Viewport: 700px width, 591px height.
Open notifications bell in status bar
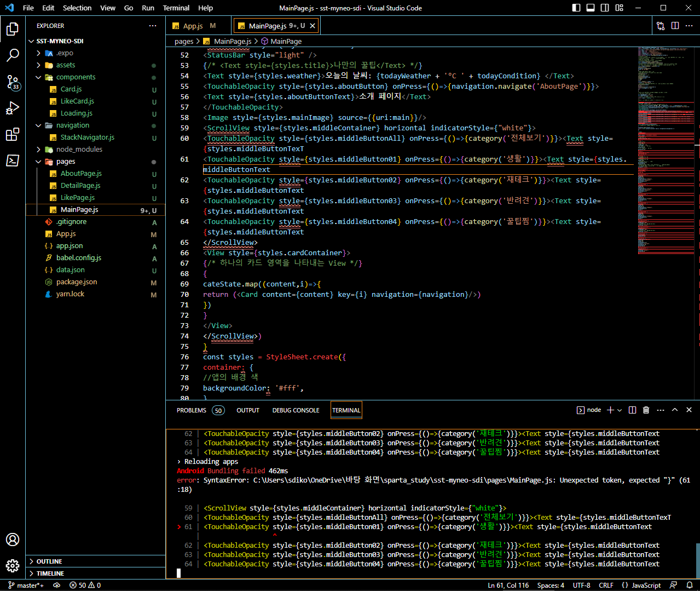[690, 585]
